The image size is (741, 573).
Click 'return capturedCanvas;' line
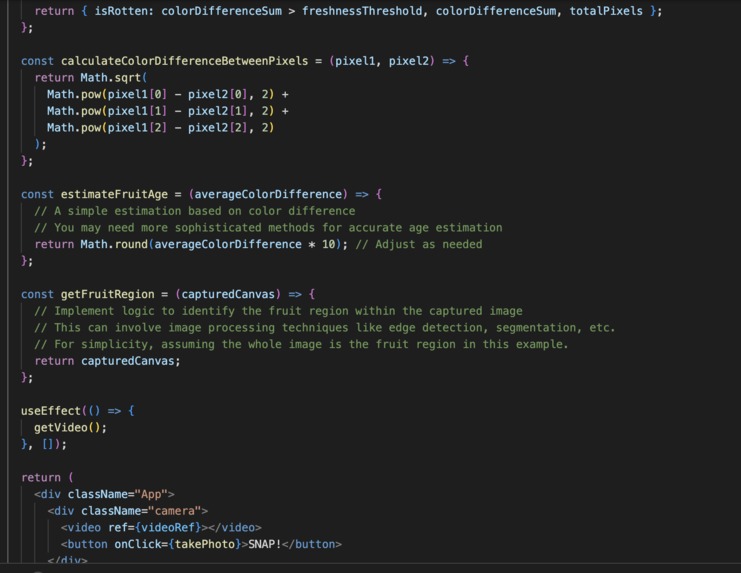[107, 361]
